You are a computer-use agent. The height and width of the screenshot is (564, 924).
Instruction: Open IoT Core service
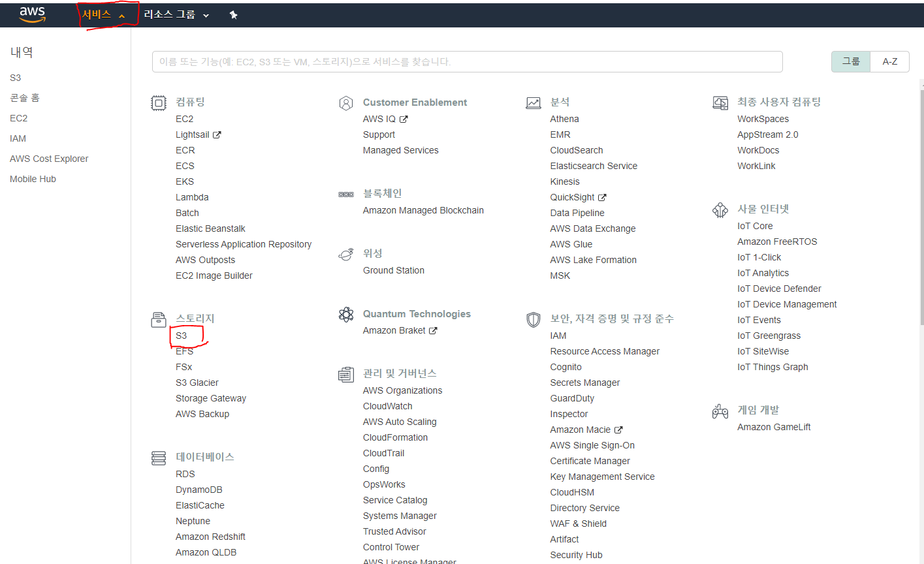point(755,226)
